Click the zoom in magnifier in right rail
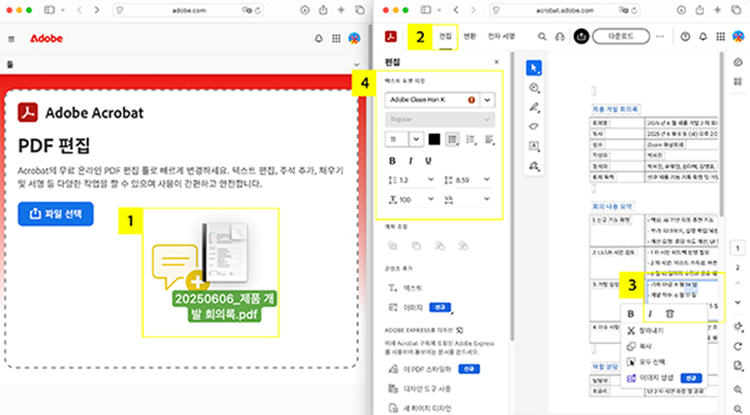The width and height of the screenshot is (750, 415). click(x=738, y=390)
